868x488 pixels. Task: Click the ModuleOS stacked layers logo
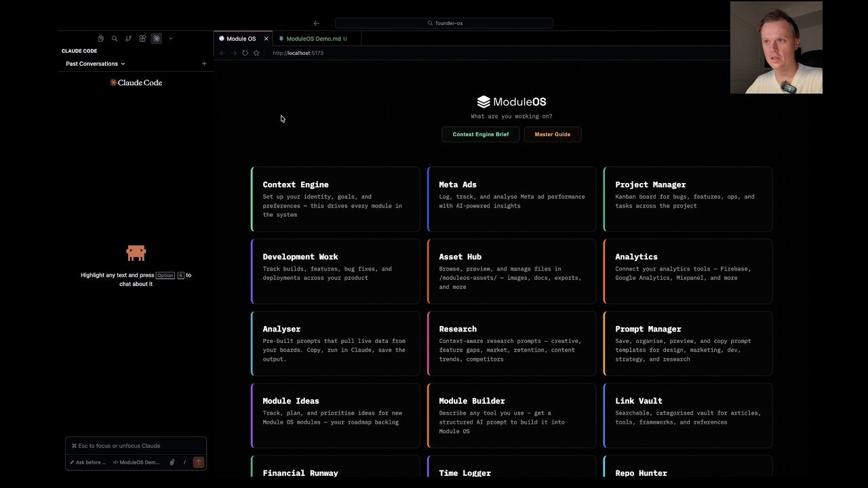pos(484,102)
